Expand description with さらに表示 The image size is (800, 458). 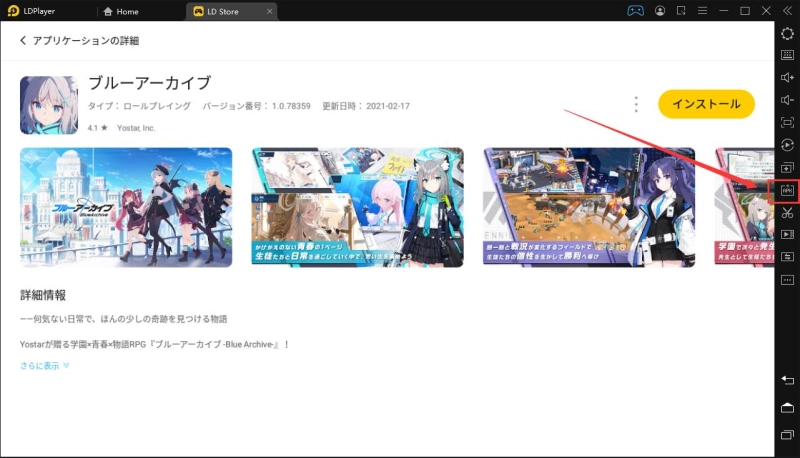44,366
